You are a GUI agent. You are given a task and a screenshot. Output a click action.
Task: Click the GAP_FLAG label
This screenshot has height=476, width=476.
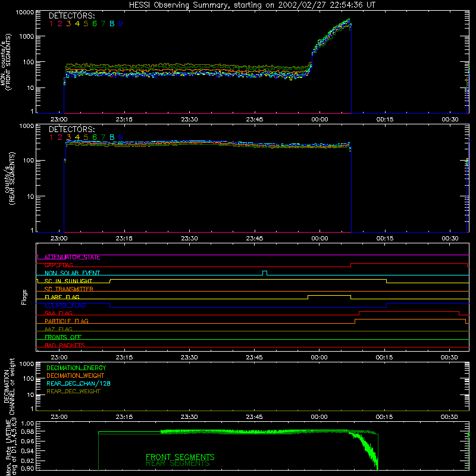(x=59, y=265)
